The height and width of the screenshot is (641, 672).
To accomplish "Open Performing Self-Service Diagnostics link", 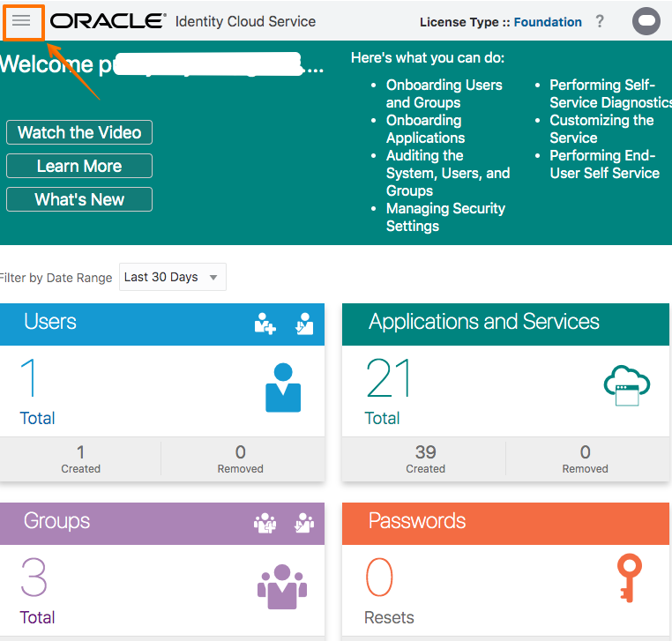I will 611,93.
